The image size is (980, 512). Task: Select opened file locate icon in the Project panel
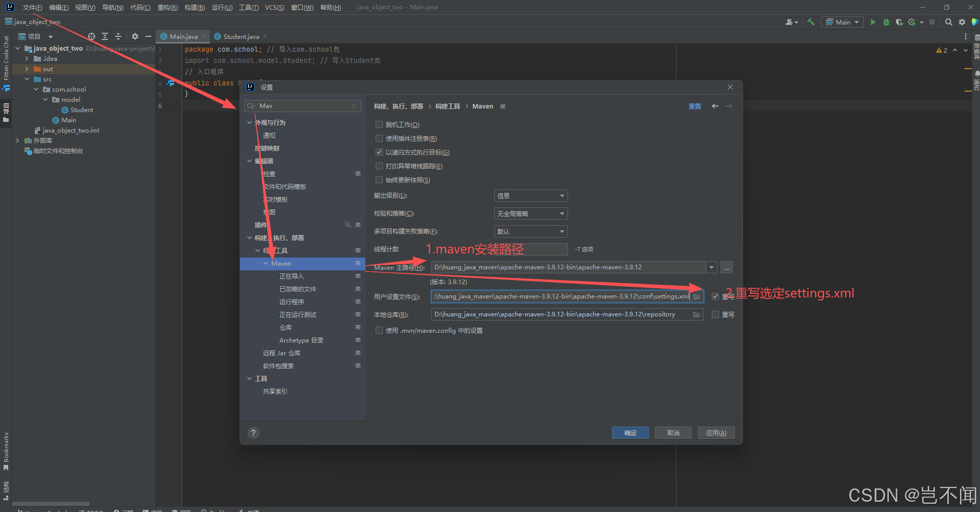point(92,36)
